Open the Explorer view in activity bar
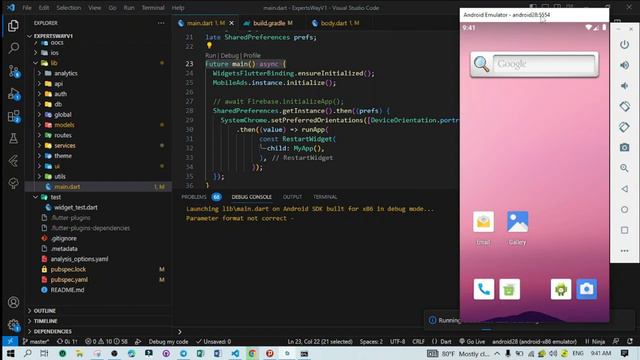Image resolution: width=640 pixels, height=360 pixels. 13,26
